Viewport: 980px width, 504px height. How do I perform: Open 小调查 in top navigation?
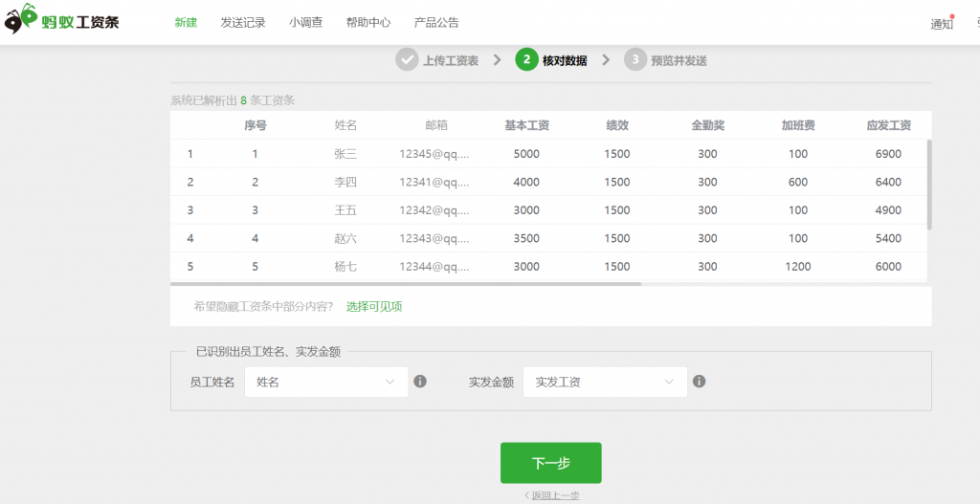click(306, 22)
